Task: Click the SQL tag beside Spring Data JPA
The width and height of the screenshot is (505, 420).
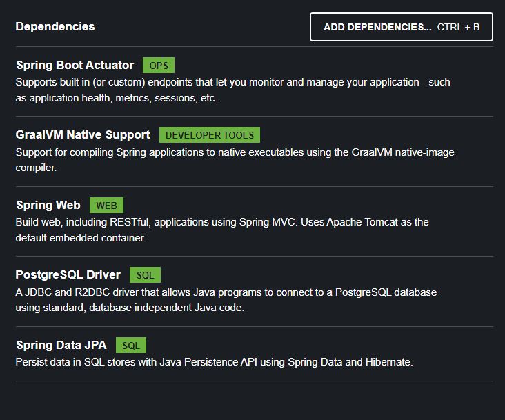Action: pyautogui.click(x=131, y=346)
